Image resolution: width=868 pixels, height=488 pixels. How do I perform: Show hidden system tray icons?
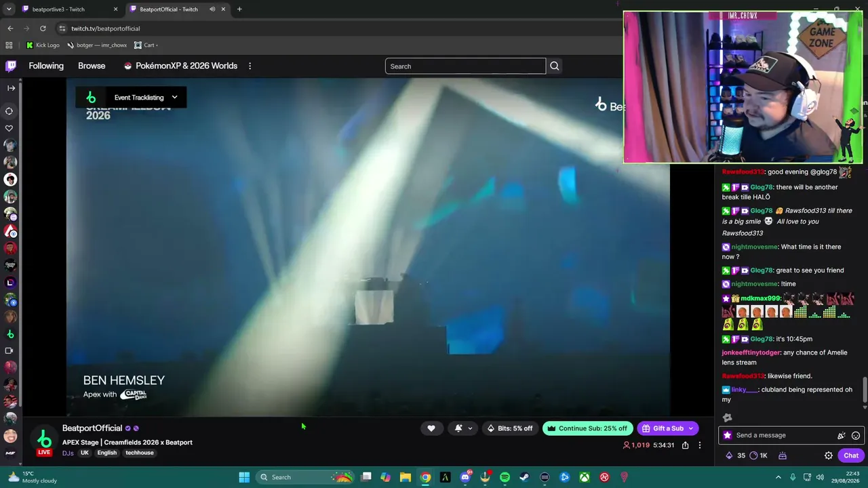(778, 477)
